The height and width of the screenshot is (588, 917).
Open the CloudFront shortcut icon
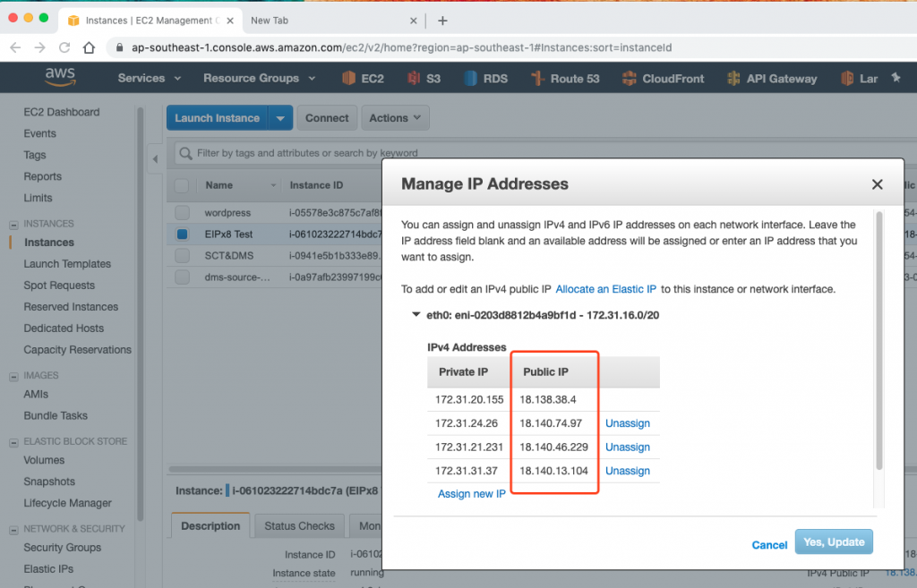click(x=630, y=79)
